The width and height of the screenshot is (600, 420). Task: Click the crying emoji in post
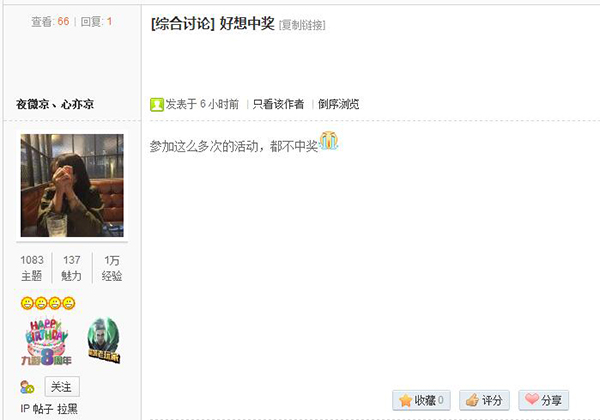point(329,140)
